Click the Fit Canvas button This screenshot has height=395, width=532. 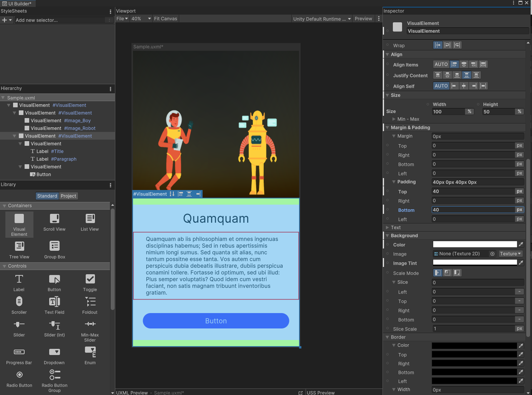pos(166,19)
